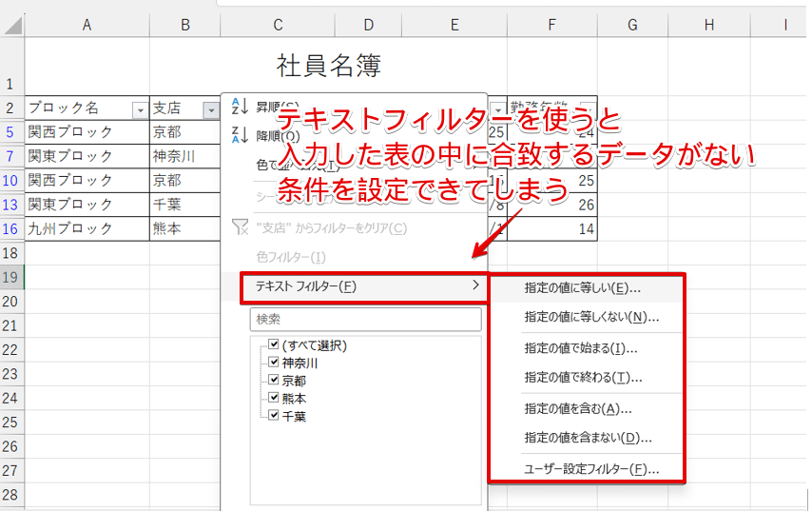Uncheck the 京都 checkbox
Image resolution: width=812 pixels, height=511 pixels.
point(274,380)
